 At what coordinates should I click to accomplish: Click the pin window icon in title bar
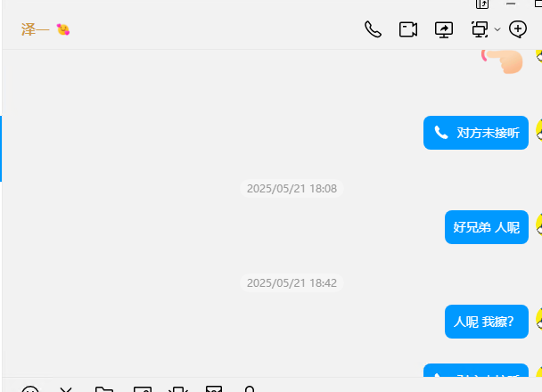pos(482,4)
